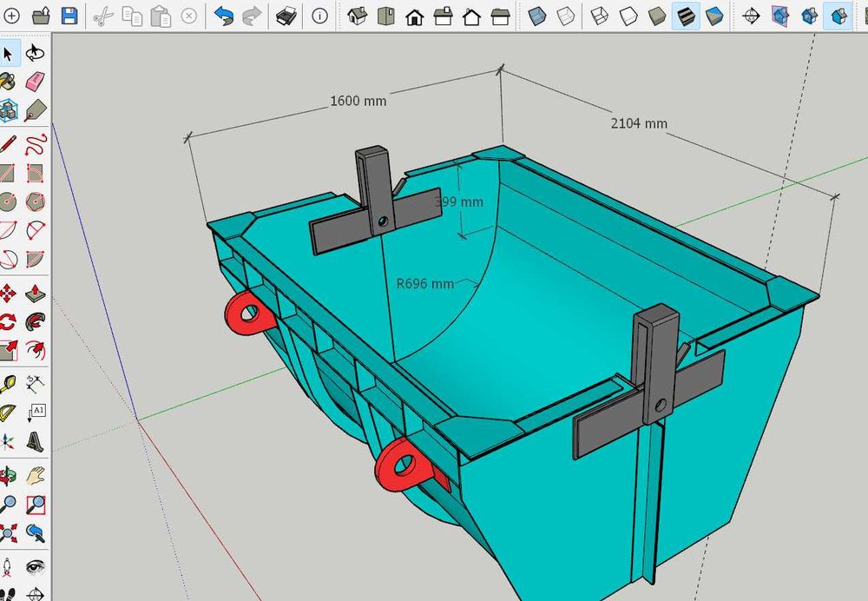Select the Freehand tool

(x=36, y=145)
